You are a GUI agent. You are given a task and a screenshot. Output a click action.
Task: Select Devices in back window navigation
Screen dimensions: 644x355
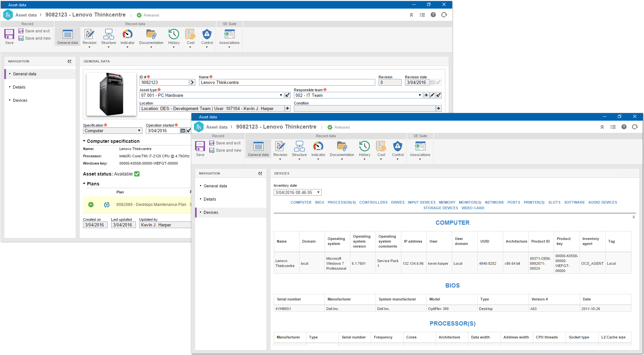click(x=20, y=100)
